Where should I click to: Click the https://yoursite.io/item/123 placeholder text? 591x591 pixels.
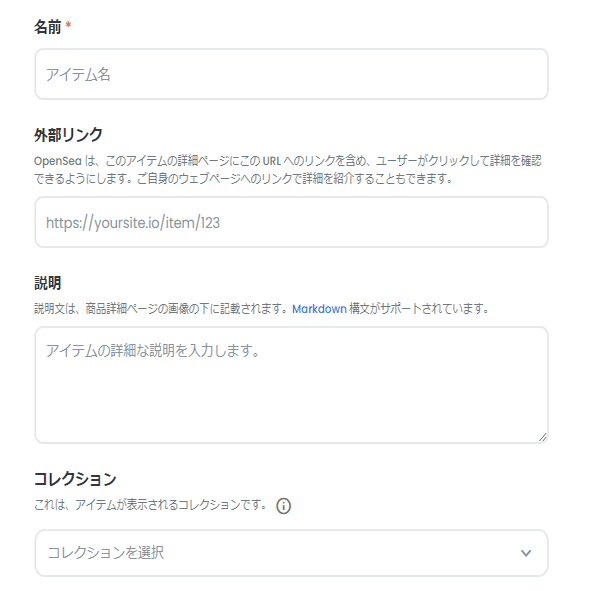133,223
